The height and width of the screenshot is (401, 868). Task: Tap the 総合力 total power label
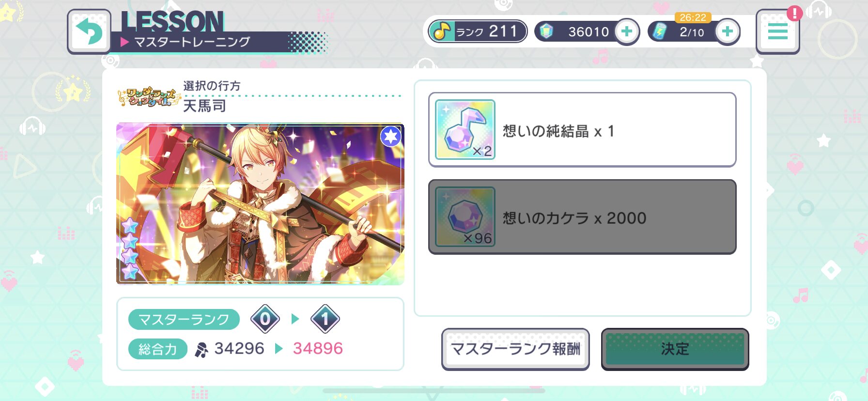click(157, 349)
